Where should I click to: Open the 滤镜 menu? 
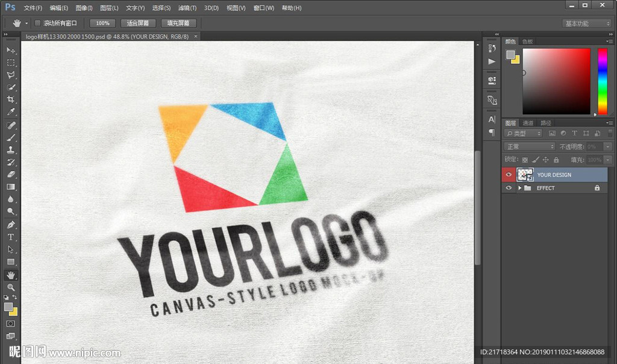(187, 8)
